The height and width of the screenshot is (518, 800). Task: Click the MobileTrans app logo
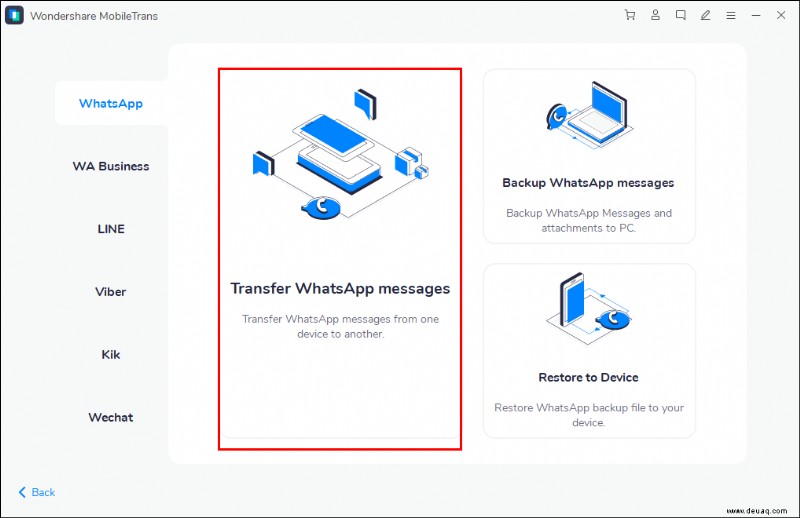pyautogui.click(x=14, y=15)
